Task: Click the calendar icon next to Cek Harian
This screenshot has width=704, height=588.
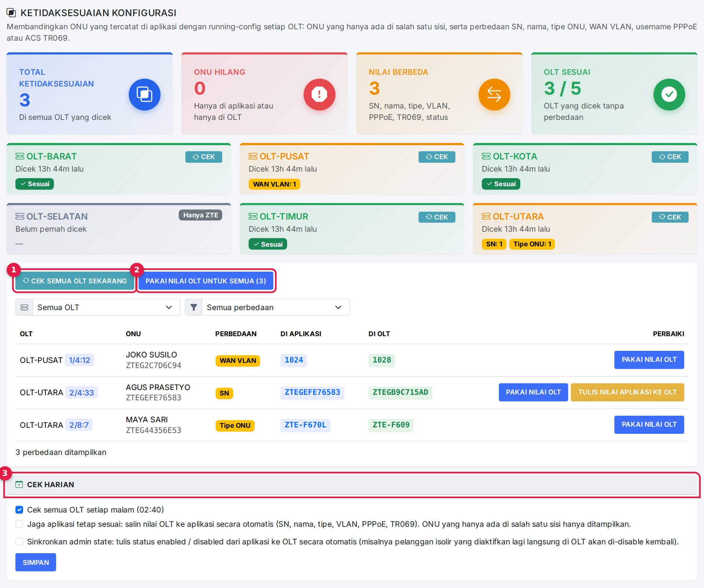Action: coord(19,485)
